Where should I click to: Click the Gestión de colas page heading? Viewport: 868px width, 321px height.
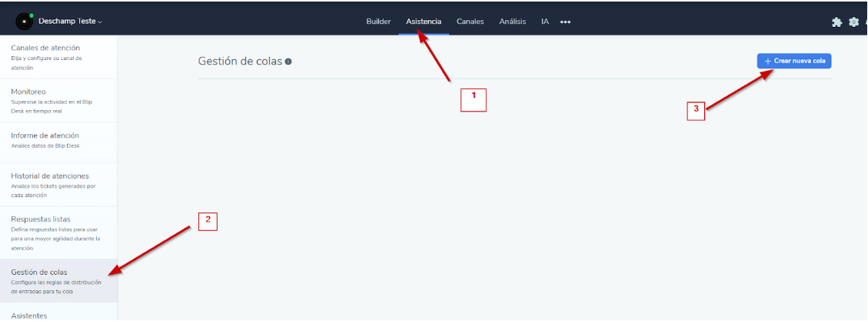point(240,62)
